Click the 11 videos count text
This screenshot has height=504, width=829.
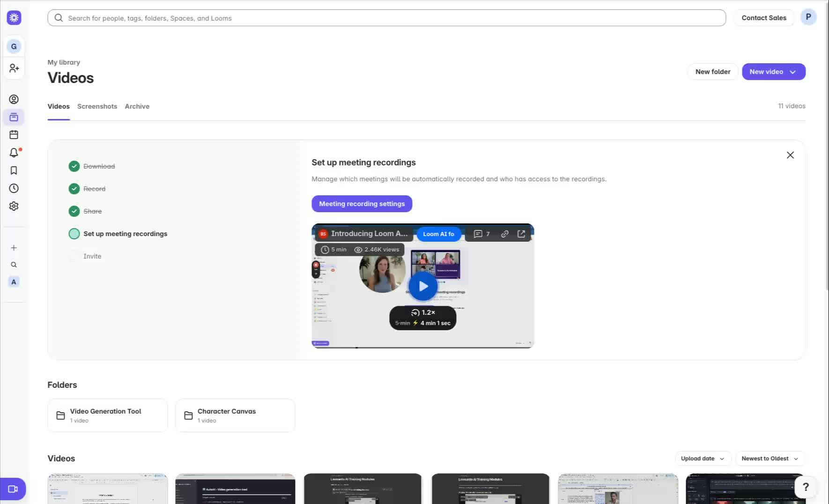[x=792, y=106]
